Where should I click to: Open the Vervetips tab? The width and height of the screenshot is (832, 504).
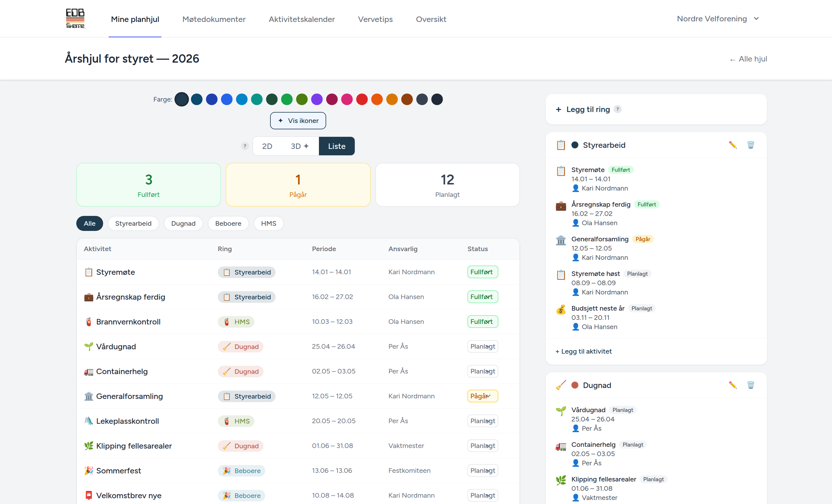375,19
